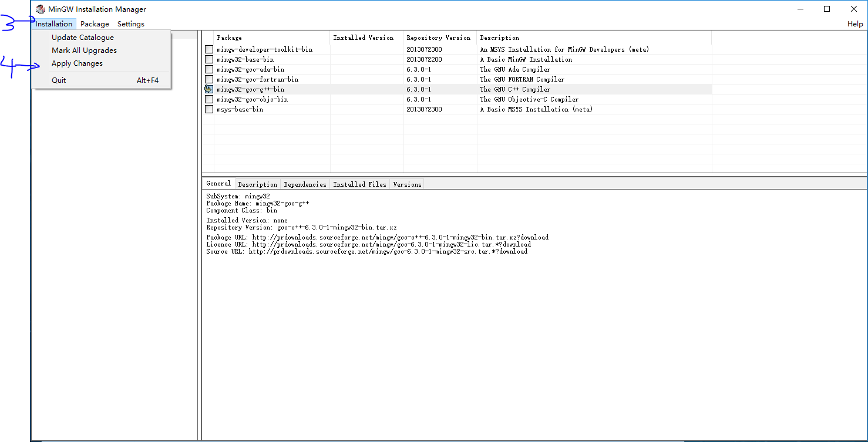
Task: Toggle the mingw32-base-bin checkbox
Action: pos(209,59)
